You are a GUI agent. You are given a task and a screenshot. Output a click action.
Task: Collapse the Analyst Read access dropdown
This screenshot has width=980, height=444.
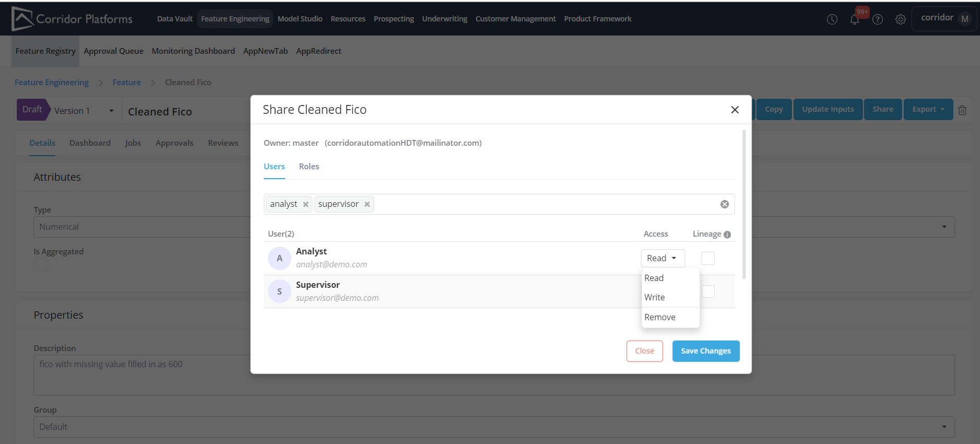pos(662,258)
